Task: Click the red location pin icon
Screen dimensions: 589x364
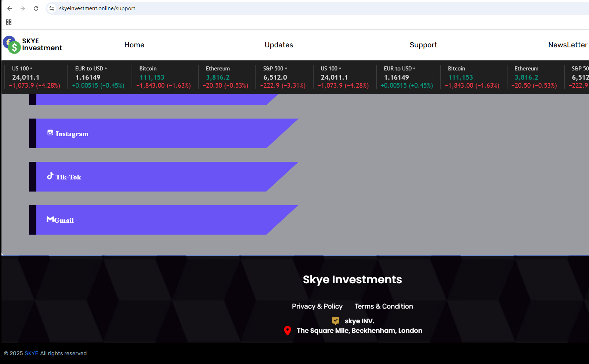Action: click(x=288, y=331)
